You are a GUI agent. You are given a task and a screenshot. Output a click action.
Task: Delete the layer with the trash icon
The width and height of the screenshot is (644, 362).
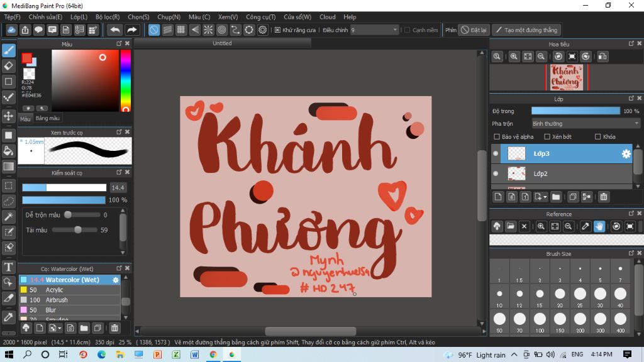pyautogui.click(x=603, y=197)
